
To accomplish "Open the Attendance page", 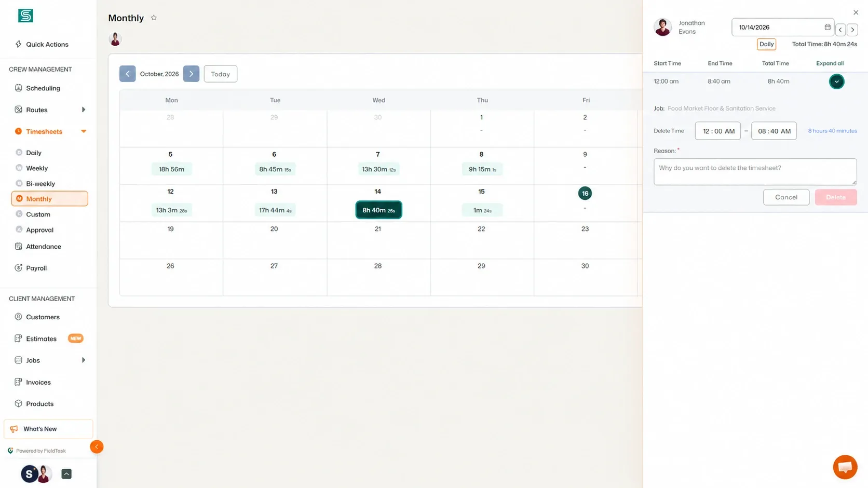I will 44,247.
